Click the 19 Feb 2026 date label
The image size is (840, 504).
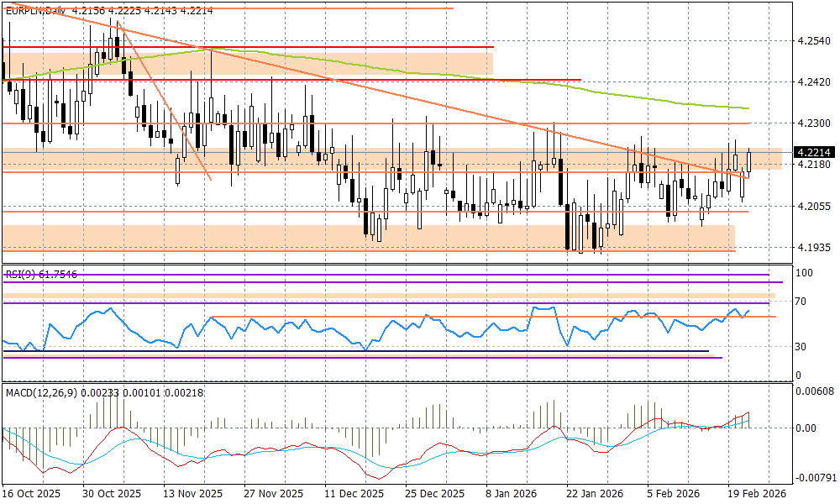click(x=756, y=495)
